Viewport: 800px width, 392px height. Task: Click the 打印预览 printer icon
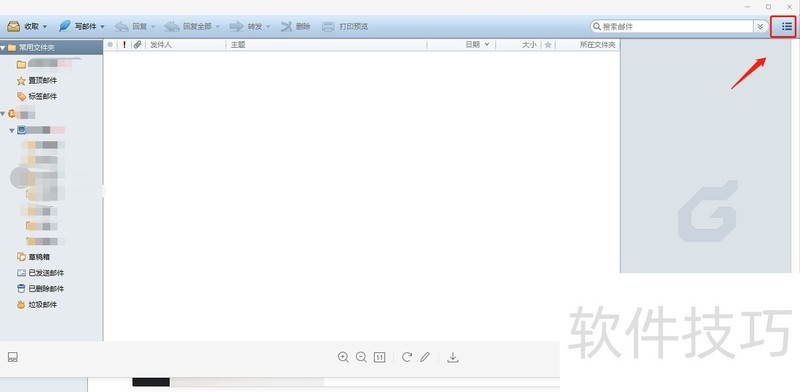329,27
